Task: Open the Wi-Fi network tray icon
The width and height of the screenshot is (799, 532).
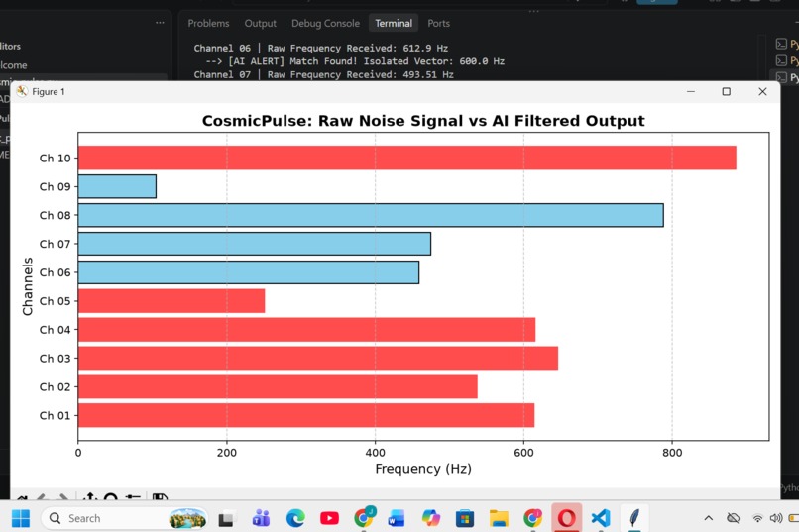Action: tap(757, 519)
